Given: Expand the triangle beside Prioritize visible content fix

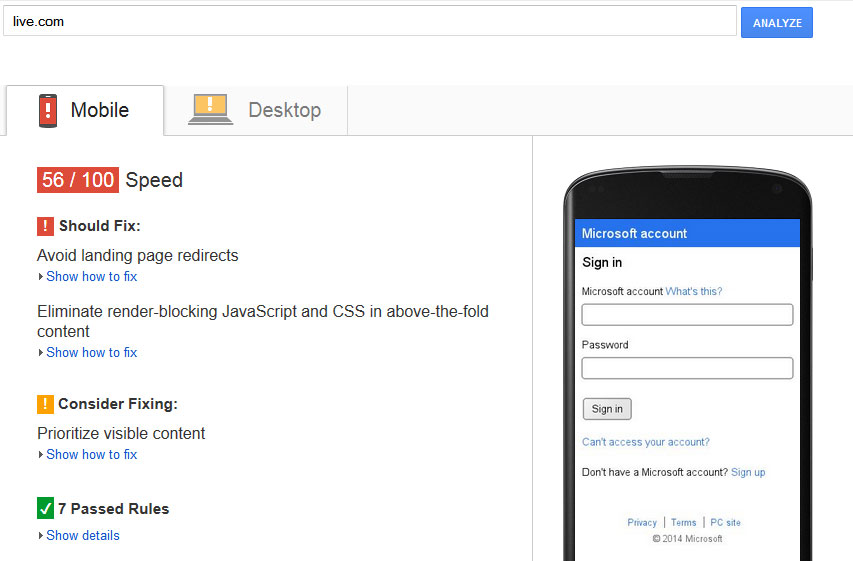Looking at the screenshot, I should point(41,454).
